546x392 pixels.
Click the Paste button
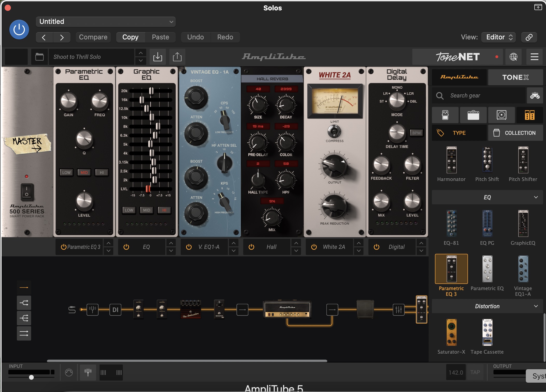pyautogui.click(x=160, y=37)
